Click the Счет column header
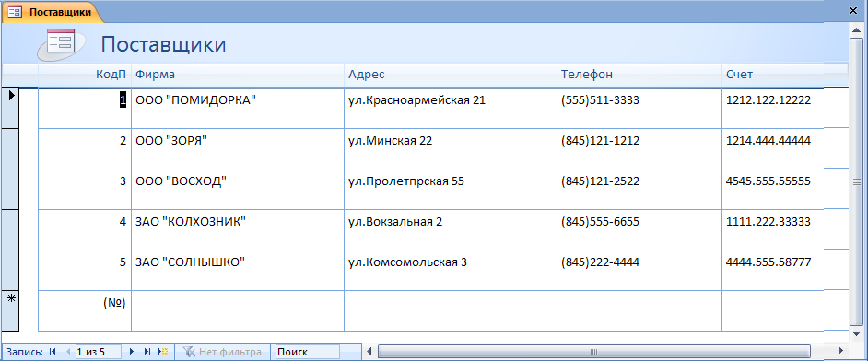The width and height of the screenshot is (868, 361). (785, 75)
